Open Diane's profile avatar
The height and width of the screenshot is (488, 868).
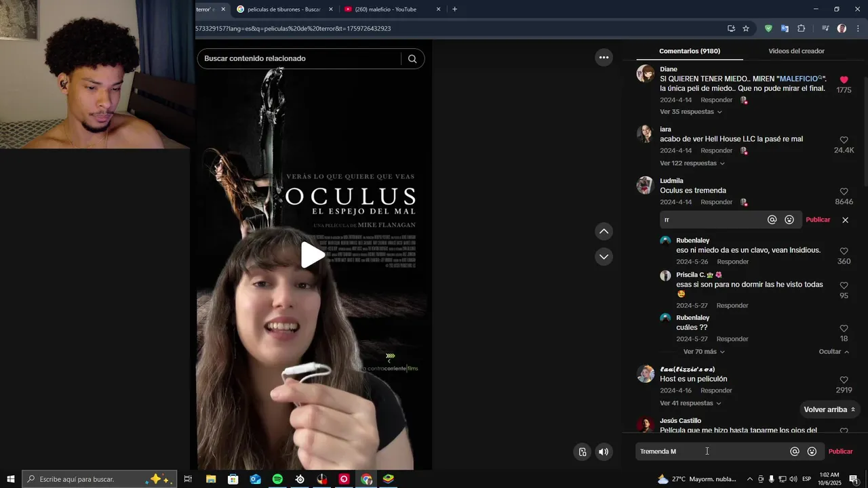tap(645, 74)
